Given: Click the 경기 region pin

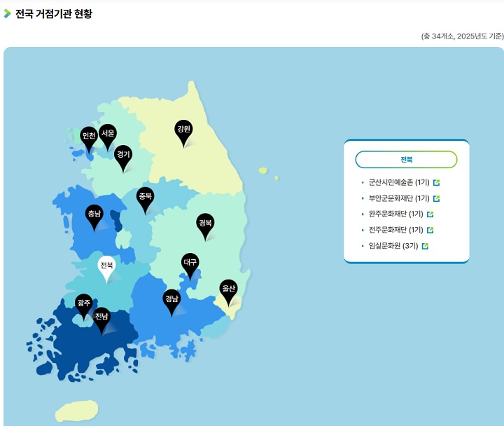Looking at the screenshot, I should (x=124, y=155).
